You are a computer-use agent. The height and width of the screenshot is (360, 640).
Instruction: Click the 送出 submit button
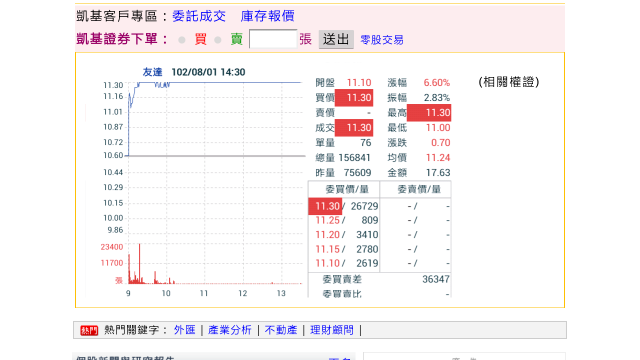coord(336,40)
